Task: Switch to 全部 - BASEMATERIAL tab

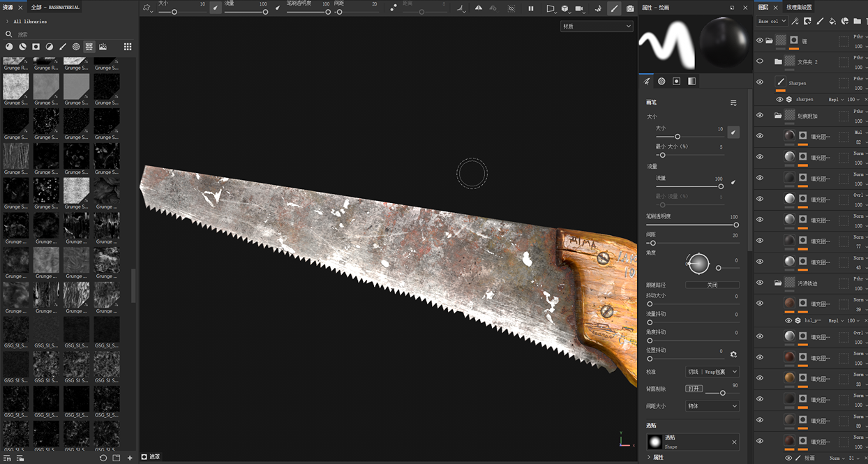Action: click(55, 7)
